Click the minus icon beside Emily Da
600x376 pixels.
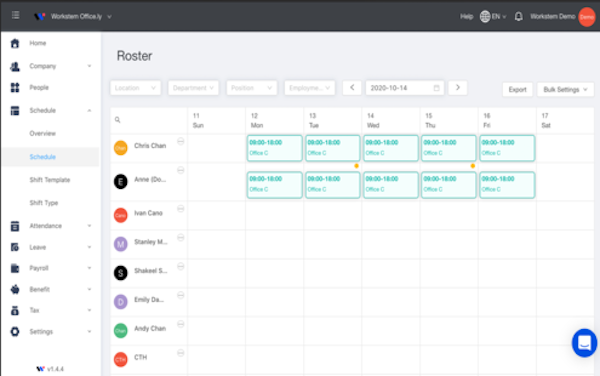click(181, 295)
